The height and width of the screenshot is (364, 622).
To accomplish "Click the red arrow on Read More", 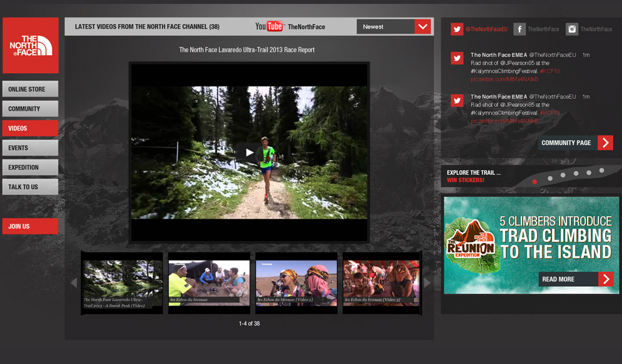I will click(x=606, y=279).
